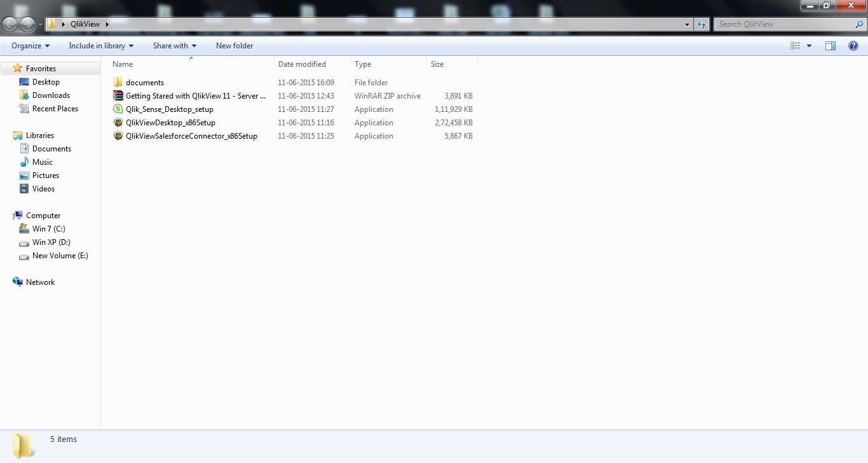
Task: Click the Downloads folder icon in Favorites
Action: point(24,95)
